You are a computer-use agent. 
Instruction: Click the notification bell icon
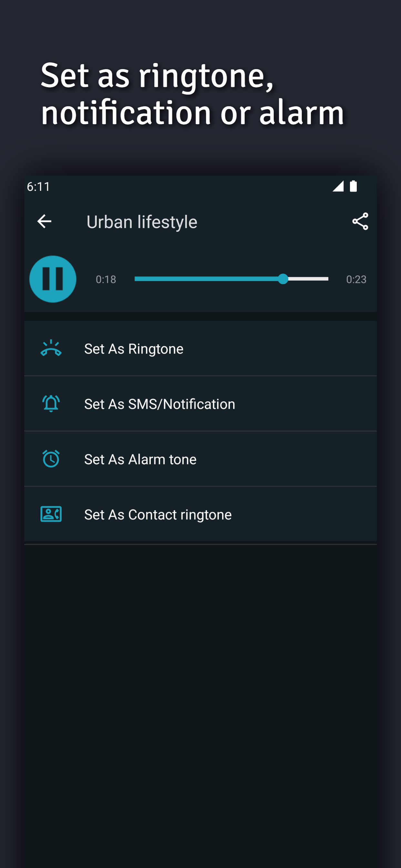click(51, 404)
